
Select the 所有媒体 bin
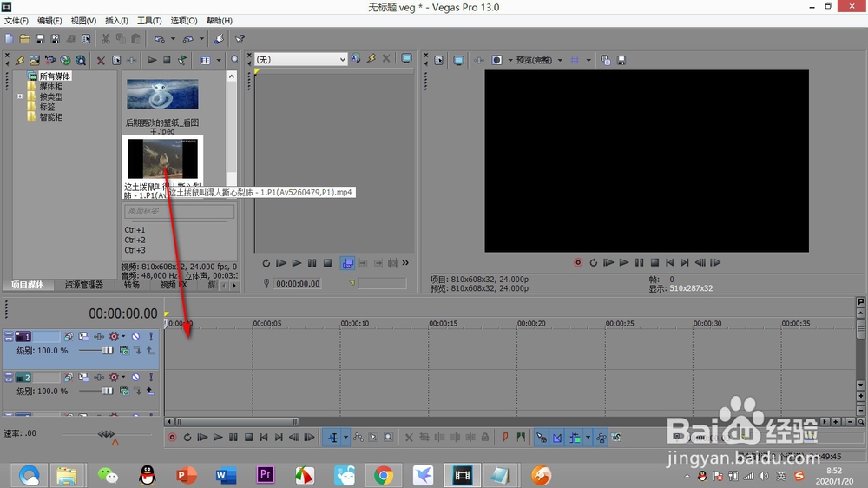pos(54,76)
